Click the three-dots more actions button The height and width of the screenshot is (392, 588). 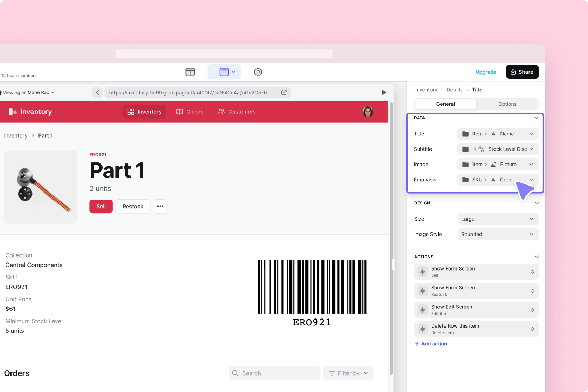[x=160, y=206]
